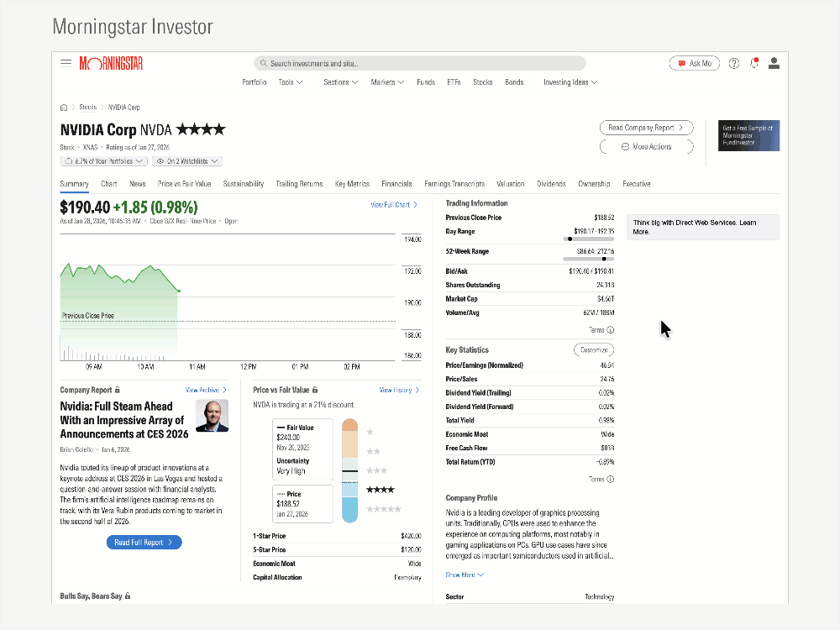Viewport: 840px width, 630px height.
Task: Click the Morningstar logo
Action: (x=112, y=63)
